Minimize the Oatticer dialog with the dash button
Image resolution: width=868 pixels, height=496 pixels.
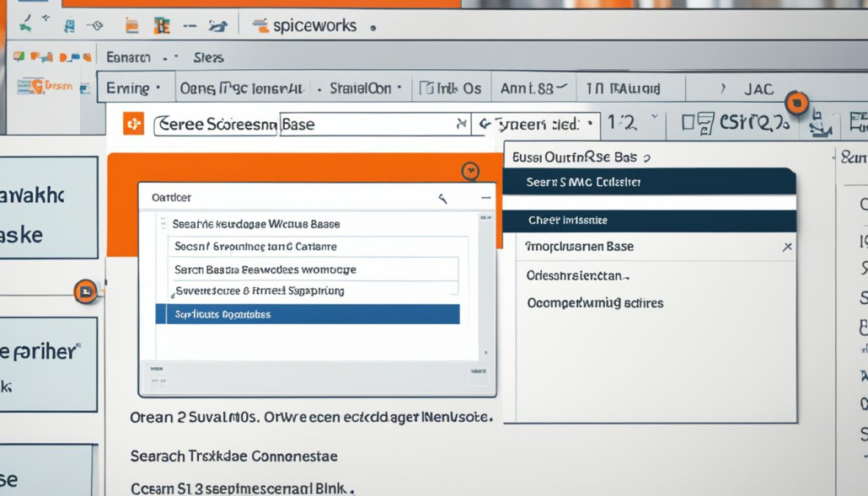[x=485, y=197]
